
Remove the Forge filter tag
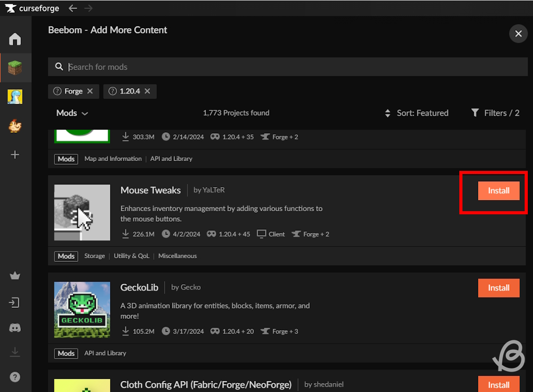(90, 91)
